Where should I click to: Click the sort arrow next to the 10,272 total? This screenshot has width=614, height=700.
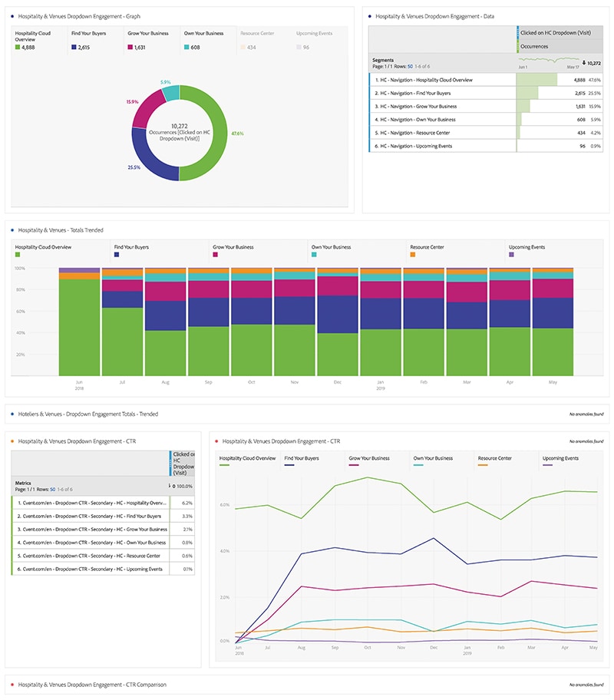coord(583,63)
